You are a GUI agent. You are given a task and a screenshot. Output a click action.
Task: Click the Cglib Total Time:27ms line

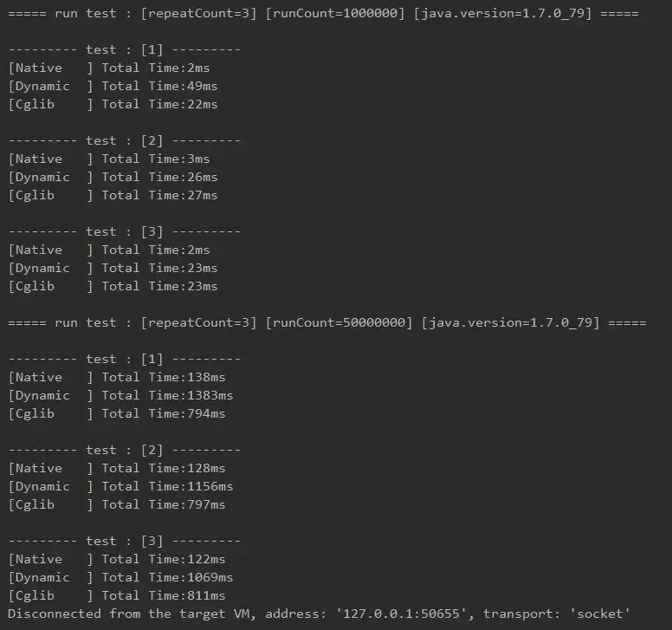[113, 195]
